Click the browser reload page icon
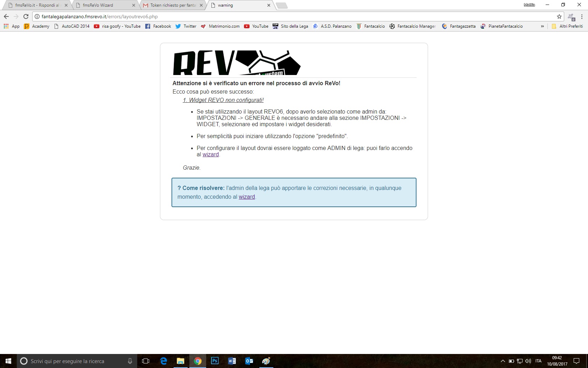Viewport: 588px width, 368px height. point(26,16)
